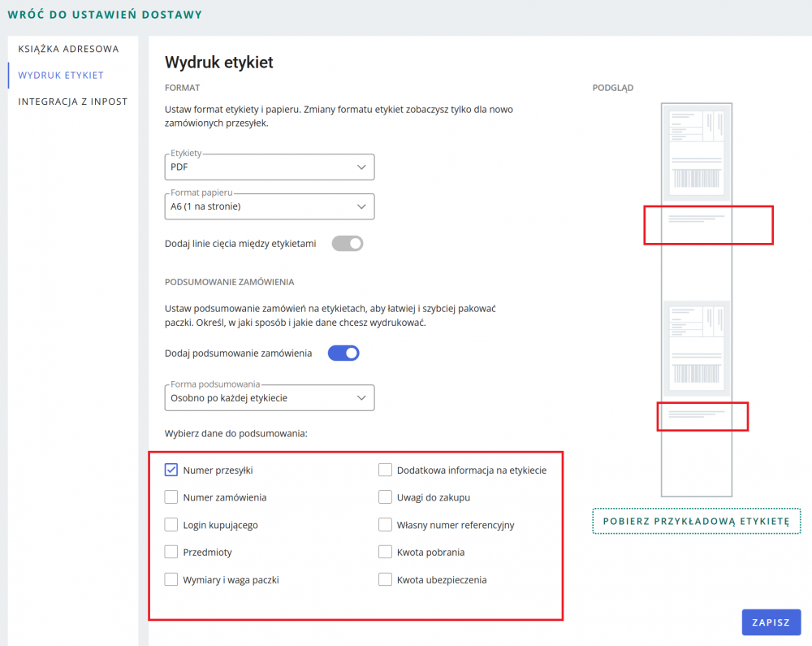
Task: Check the Kwota pobrania checkbox
Action: (385, 553)
